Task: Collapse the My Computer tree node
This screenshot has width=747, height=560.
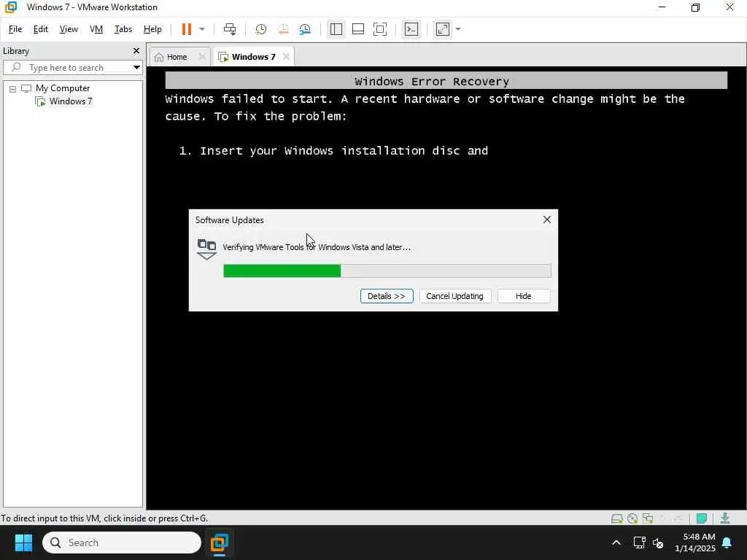Action: click(13, 88)
